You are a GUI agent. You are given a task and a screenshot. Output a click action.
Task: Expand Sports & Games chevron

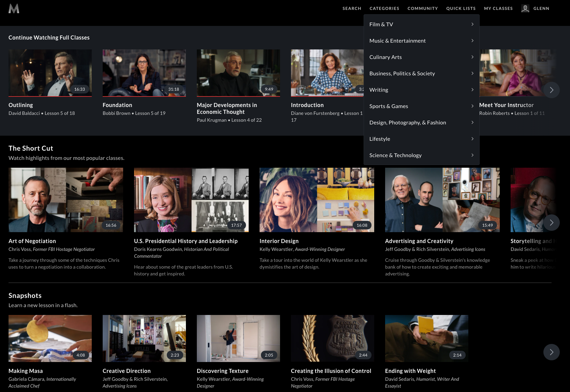click(472, 106)
